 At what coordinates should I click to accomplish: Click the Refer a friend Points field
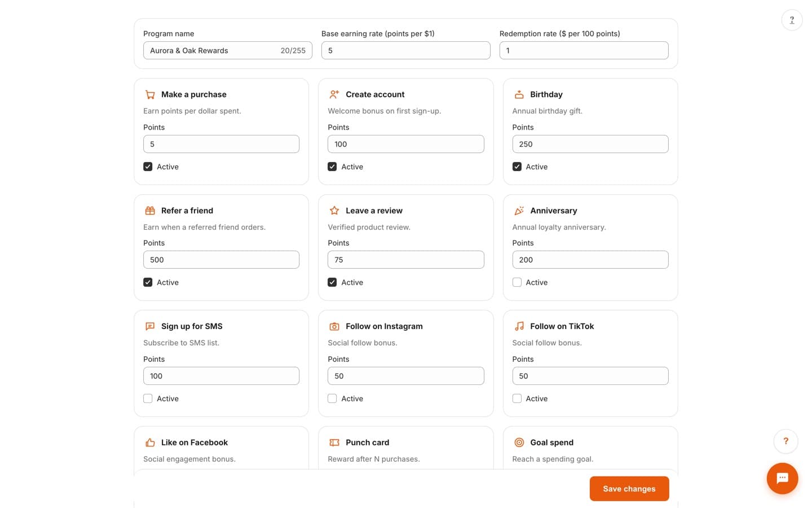click(221, 260)
